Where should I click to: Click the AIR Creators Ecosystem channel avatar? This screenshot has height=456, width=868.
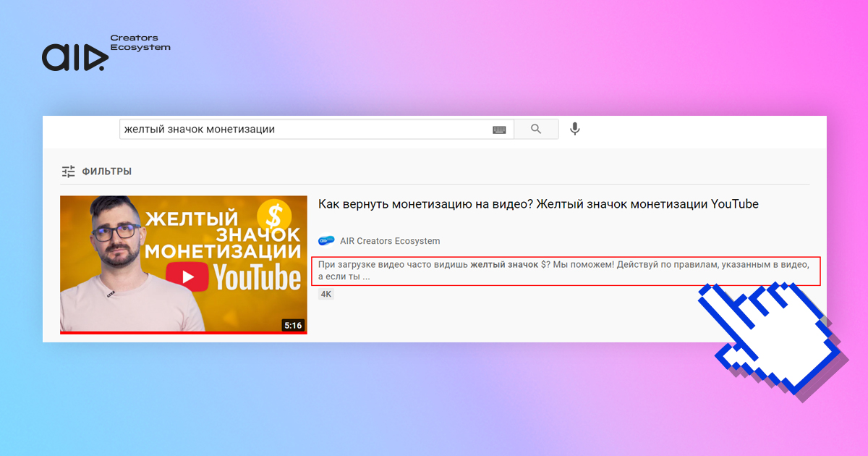click(x=326, y=241)
